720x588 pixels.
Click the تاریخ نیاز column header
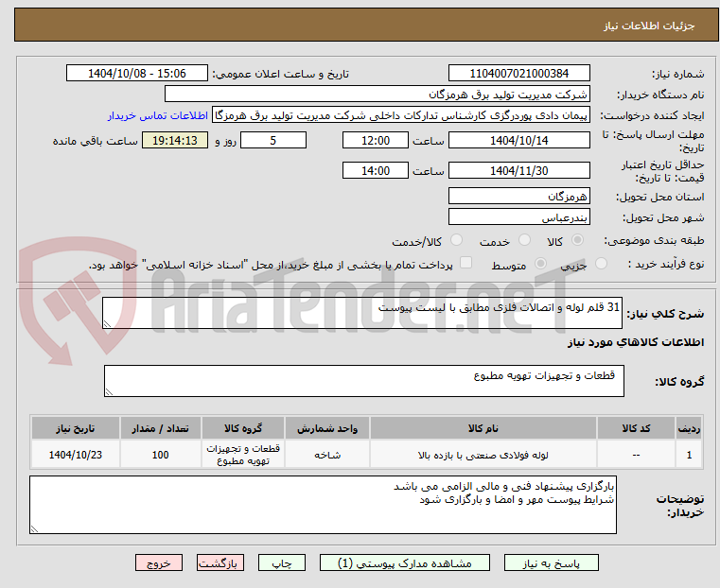(76, 428)
